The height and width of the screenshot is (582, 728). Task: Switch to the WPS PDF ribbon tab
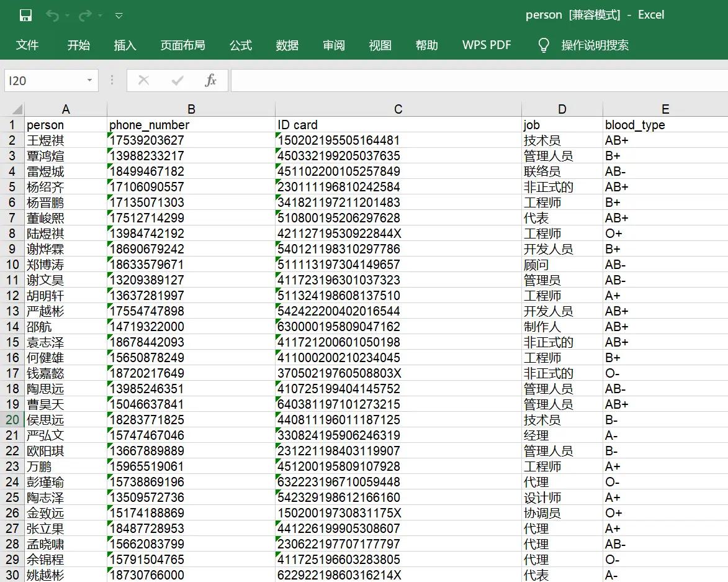pos(486,45)
